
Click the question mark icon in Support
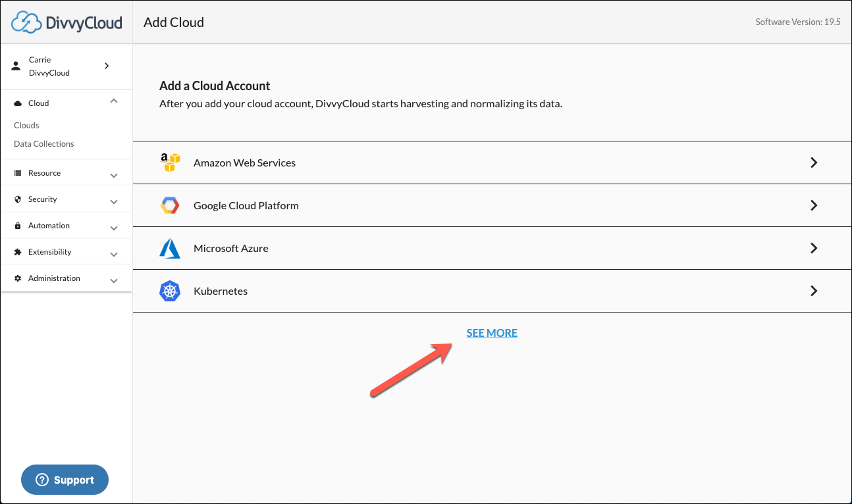click(43, 480)
